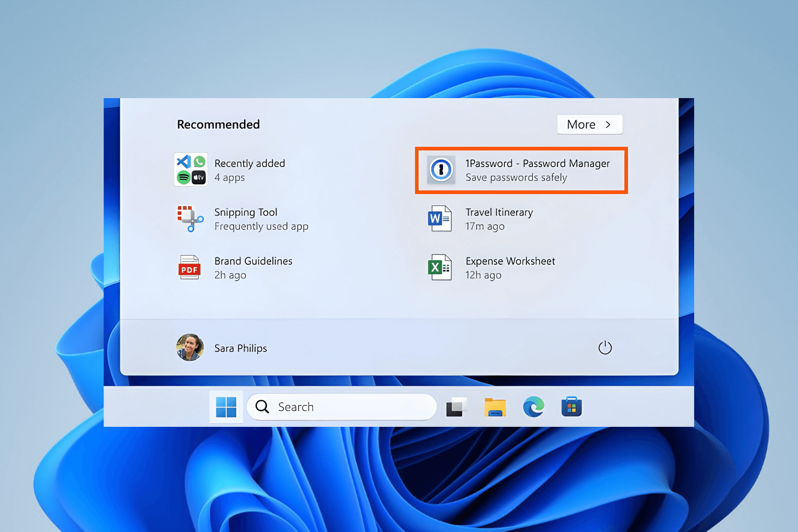Click the "17m ago" timestamp
Viewport: 798px width, 532px height.
point(485,227)
